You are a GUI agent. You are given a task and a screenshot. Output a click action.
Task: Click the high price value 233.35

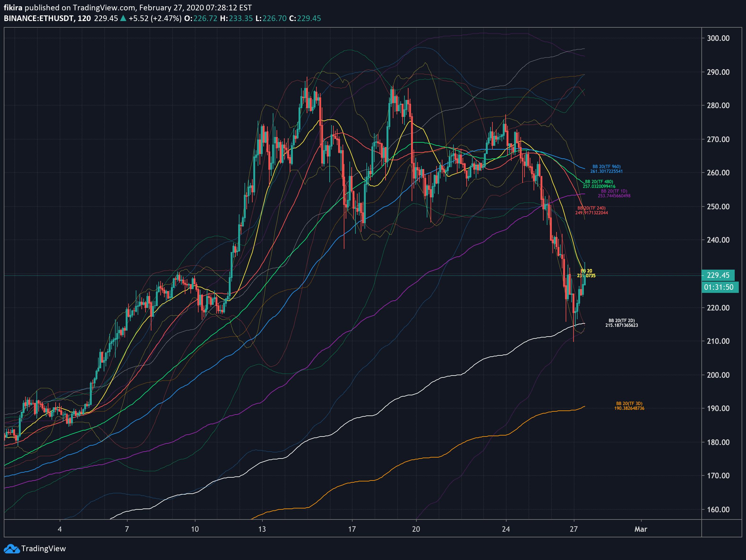pyautogui.click(x=241, y=18)
